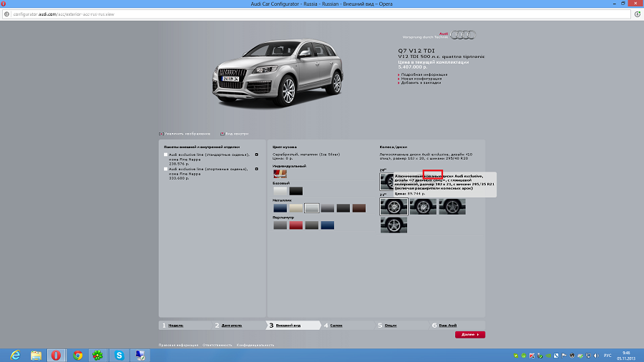Open Конфиденциальность footer link
The height and width of the screenshot is (362, 644).
tap(255, 345)
